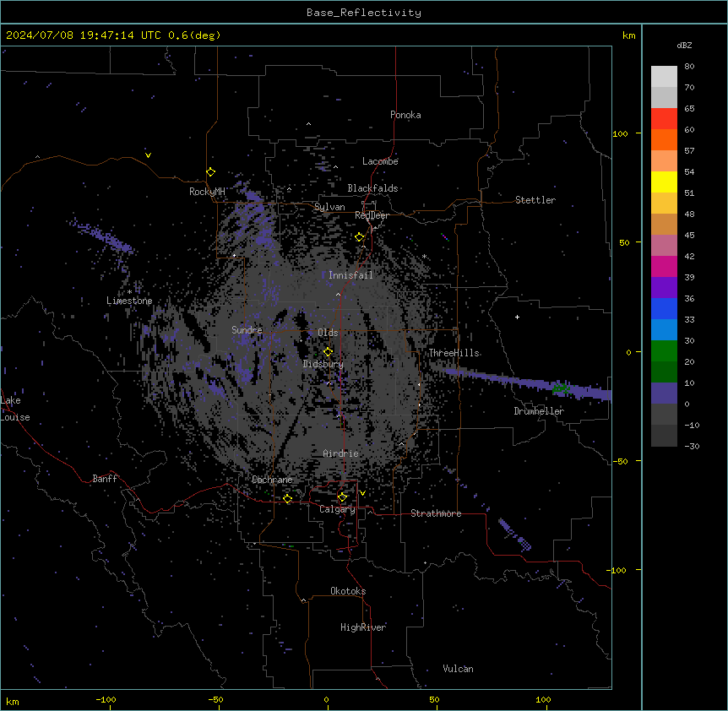Click the Vulcan label

458,669
